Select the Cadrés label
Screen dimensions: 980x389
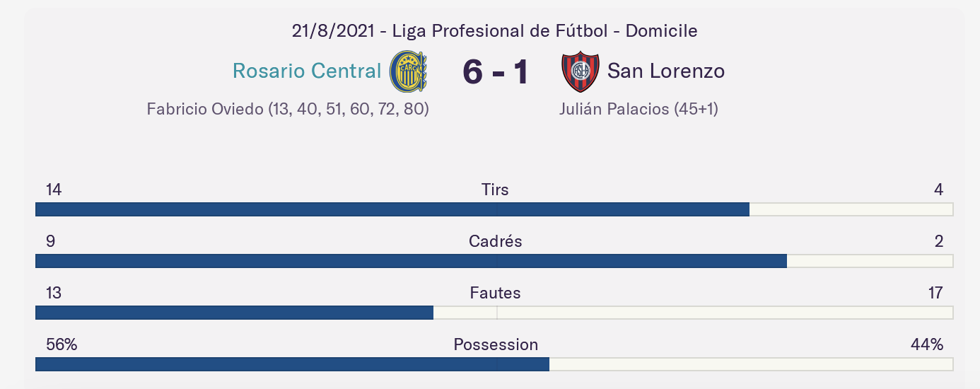[x=496, y=241]
